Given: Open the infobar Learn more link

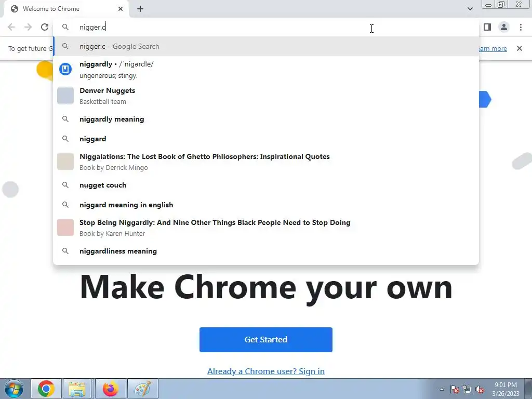Looking at the screenshot, I should (x=493, y=48).
